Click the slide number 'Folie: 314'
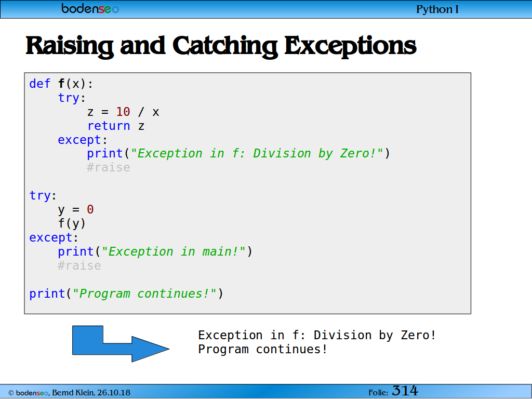Viewport: 532px width, 399px height. pyautogui.click(x=393, y=391)
